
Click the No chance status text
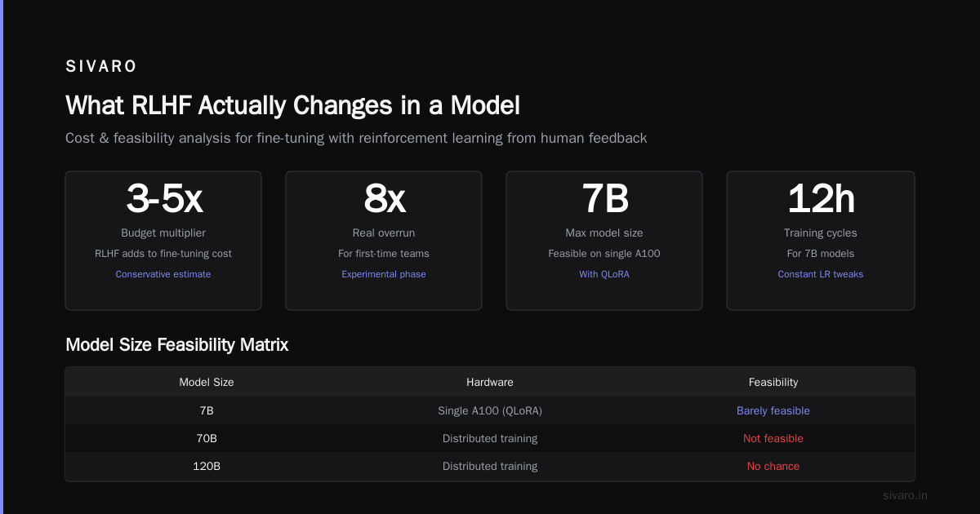(x=773, y=466)
